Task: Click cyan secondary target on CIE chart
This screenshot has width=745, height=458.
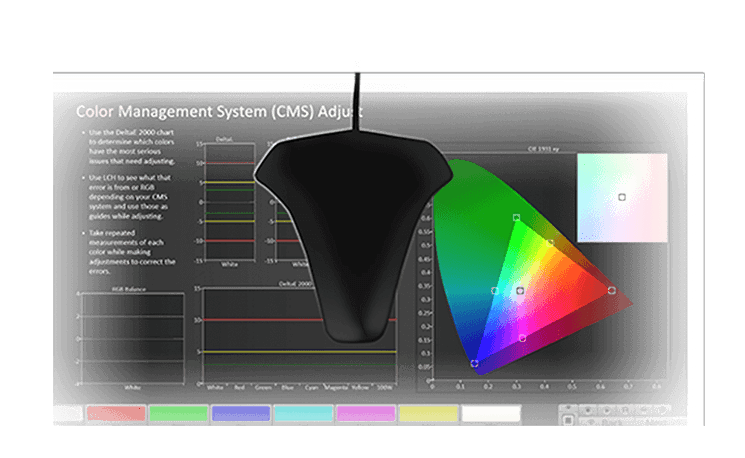Action: 495,291
